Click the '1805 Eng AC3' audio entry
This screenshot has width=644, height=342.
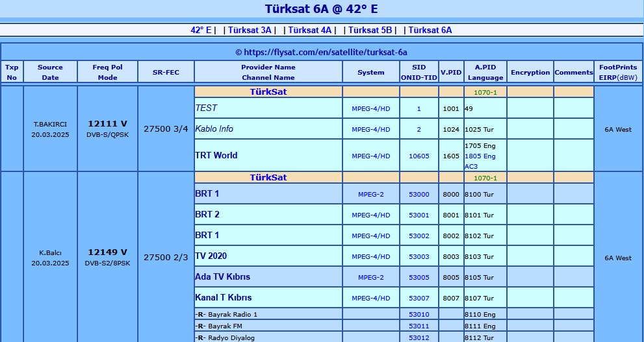pyautogui.click(x=480, y=161)
